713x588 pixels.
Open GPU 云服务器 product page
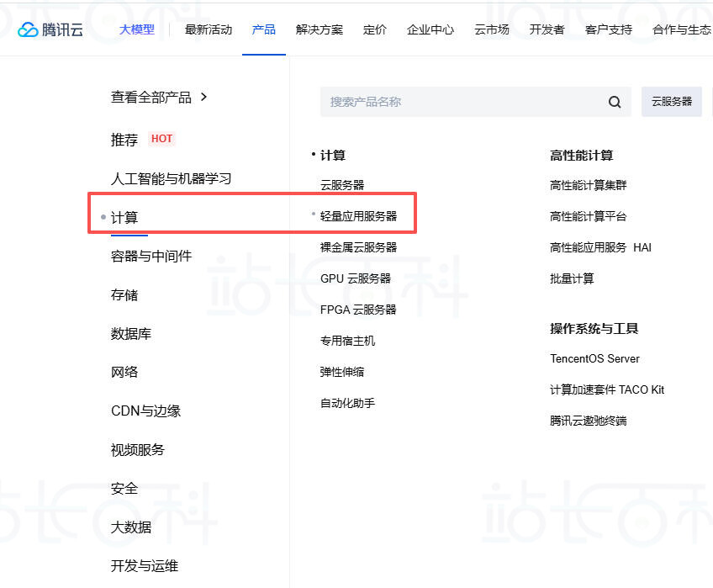[x=356, y=278]
